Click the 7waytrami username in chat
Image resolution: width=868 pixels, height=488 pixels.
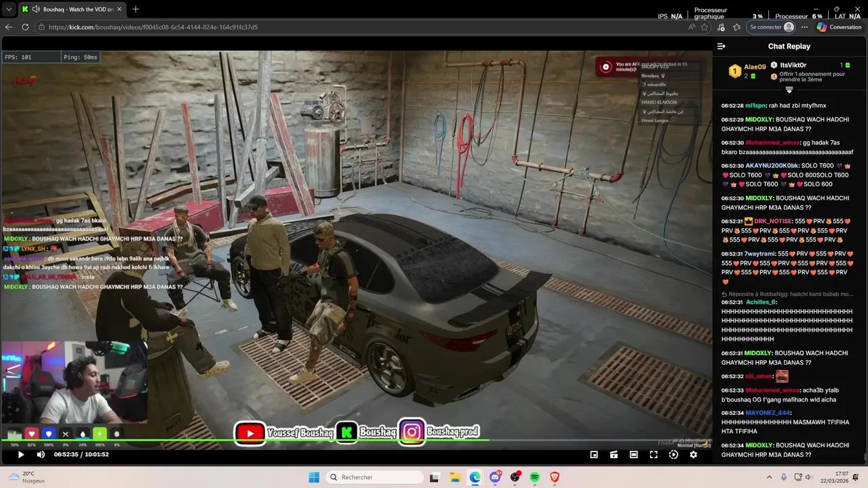[x=759, y=254]
